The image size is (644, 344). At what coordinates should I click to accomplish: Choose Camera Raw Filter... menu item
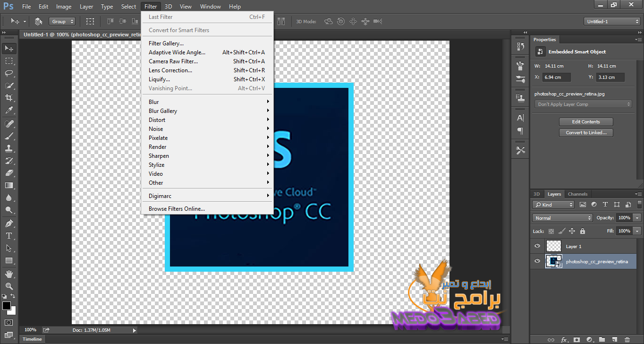(208, 61)
